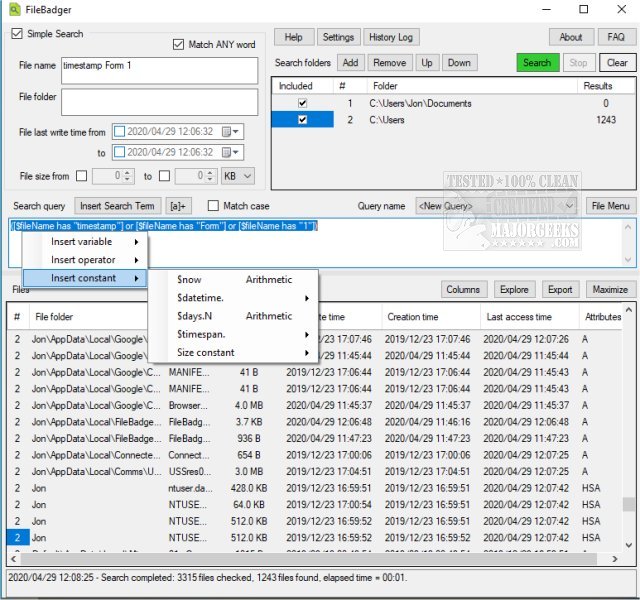Image resolution: width=640 pixels, height=600 pixels.
Task: Click the Export results button
Action: point(560,290)
